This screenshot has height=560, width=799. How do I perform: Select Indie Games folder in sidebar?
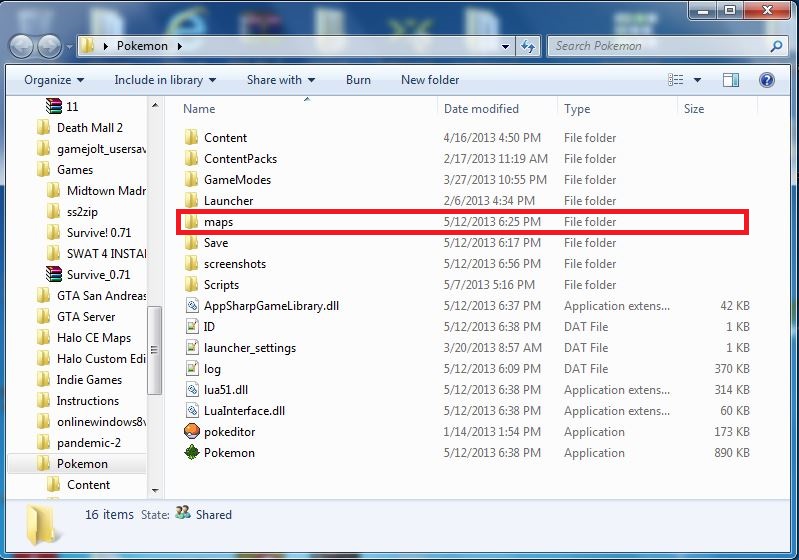coord(89,380)
